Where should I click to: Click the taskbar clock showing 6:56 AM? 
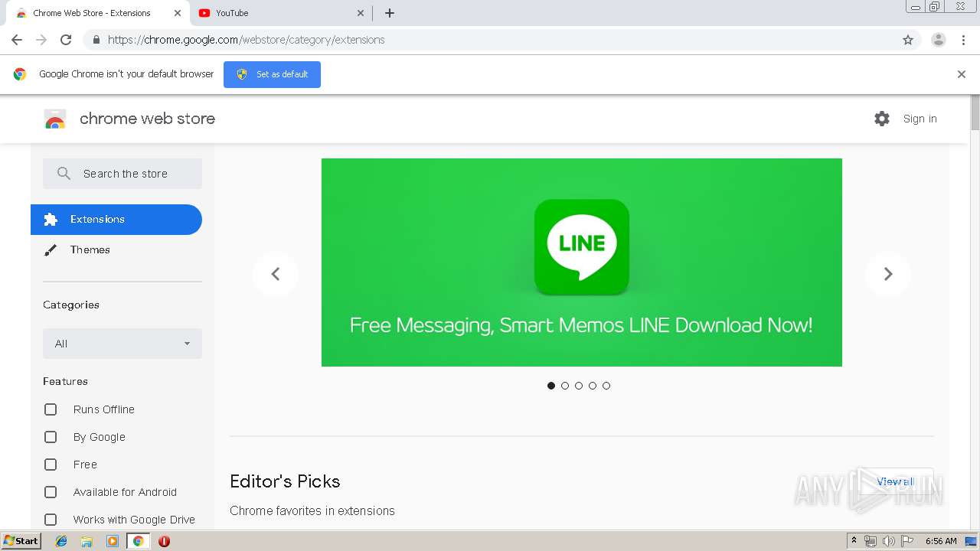(x=941, y=541)
